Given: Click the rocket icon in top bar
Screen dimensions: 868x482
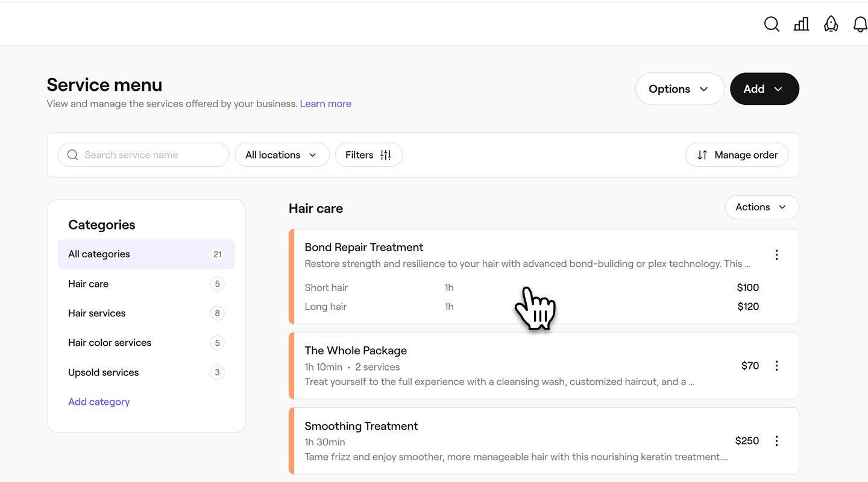Looking at the screenshot, I should [x=831, y=24].
